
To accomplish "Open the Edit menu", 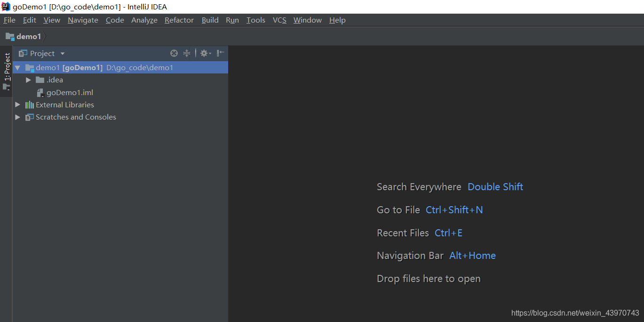I will [30, 20].
